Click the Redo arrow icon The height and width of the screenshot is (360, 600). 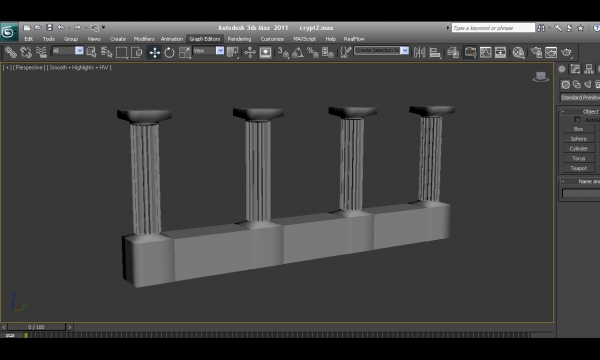coord(77,28)
